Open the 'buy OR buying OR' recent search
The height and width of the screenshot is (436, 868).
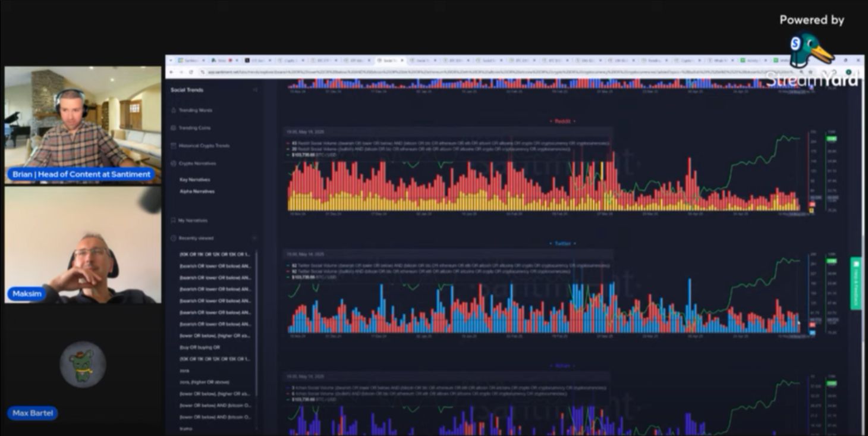[x=200, y=347]
